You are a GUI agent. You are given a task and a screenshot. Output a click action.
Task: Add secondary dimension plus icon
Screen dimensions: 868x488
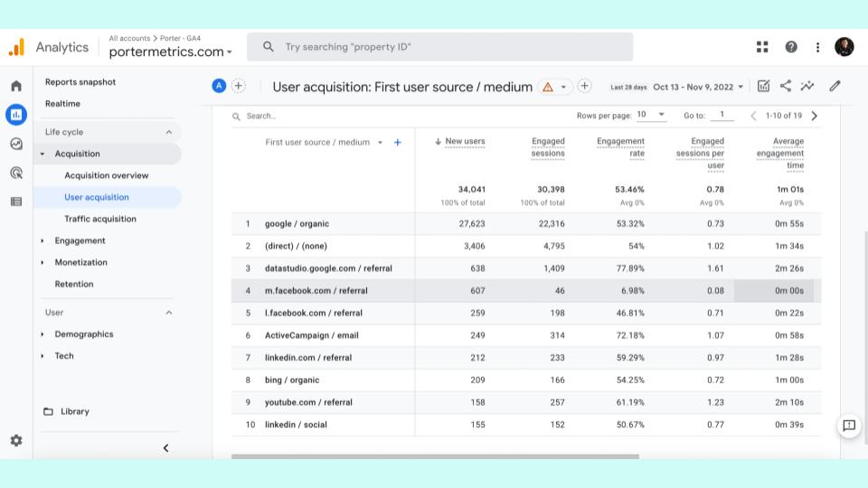[x=398, y=142]
